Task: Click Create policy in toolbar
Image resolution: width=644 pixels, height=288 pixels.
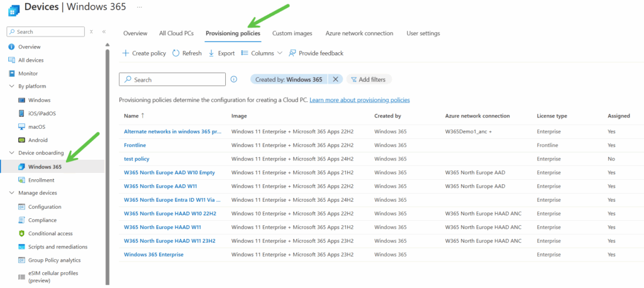Action: point(144,53)
